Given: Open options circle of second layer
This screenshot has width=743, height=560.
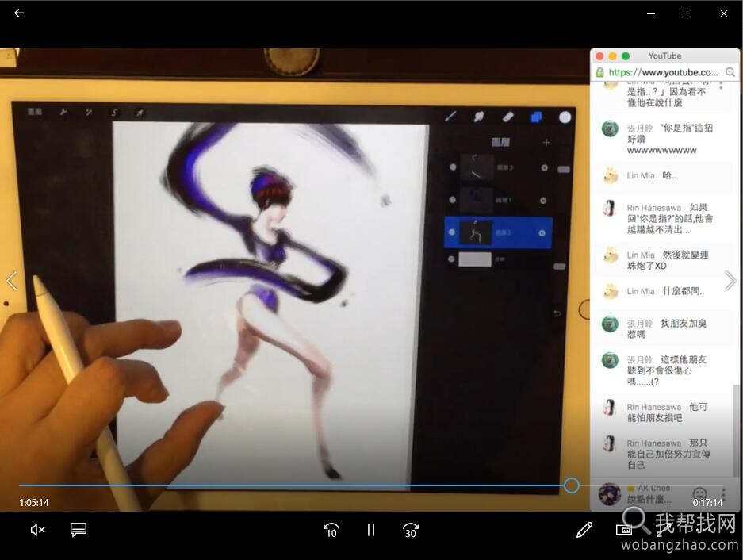Looking at the screenshot, I should tap(543, 201).
